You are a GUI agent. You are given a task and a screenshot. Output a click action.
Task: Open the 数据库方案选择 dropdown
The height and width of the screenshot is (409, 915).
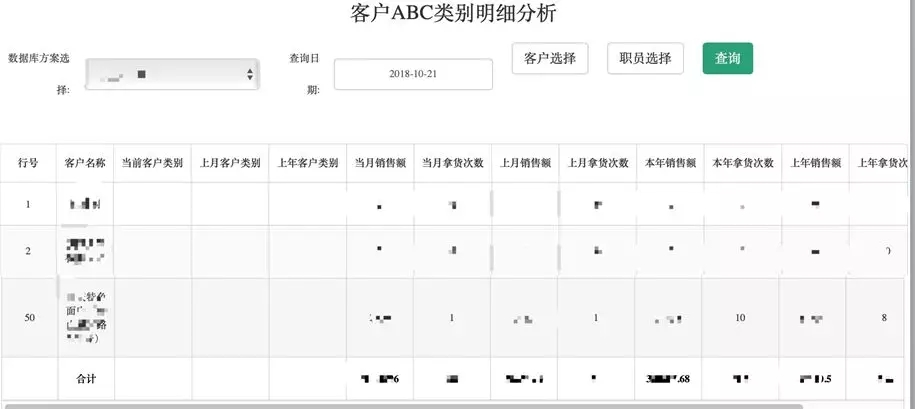pyautogui.click(x=173, y=75)
